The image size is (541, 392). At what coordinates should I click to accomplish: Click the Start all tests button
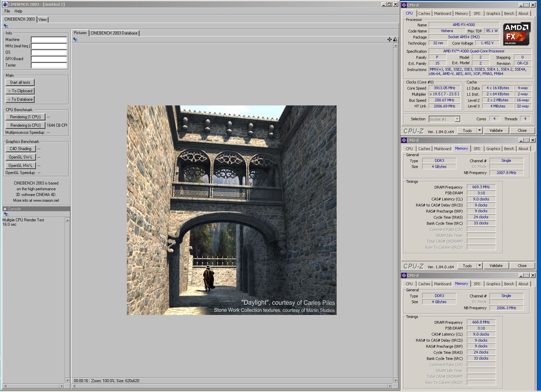point(20,82)
